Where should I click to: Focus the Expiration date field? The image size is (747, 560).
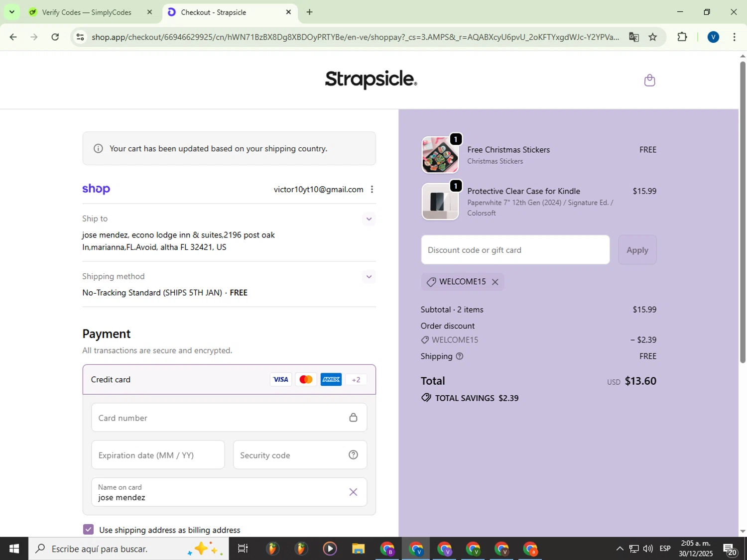point(158,454)
